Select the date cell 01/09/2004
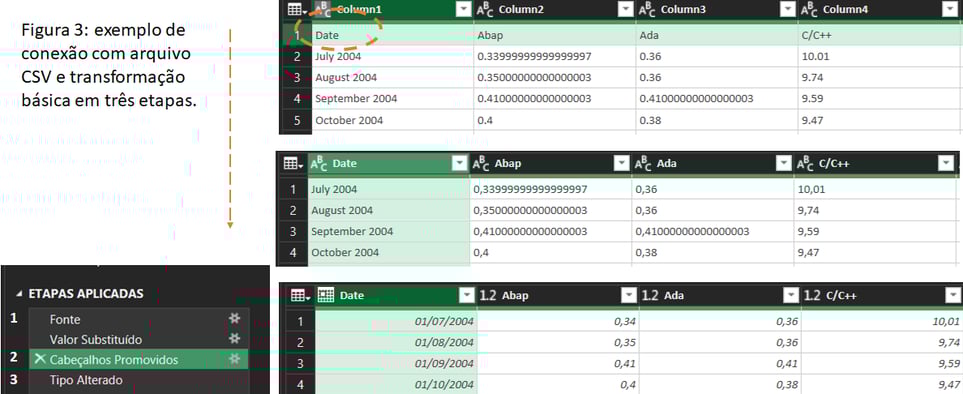This screenshot has width=963, height=394. [396, 363]
